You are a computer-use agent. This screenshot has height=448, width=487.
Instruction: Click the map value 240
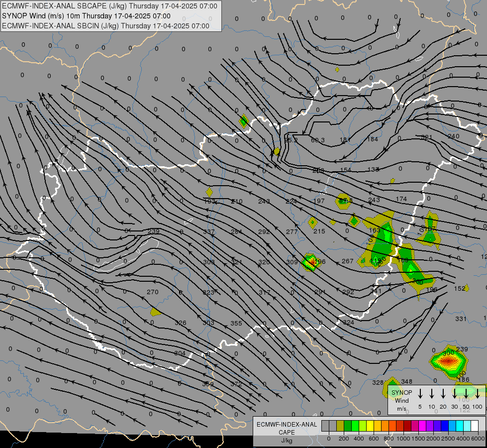[454, 136]
